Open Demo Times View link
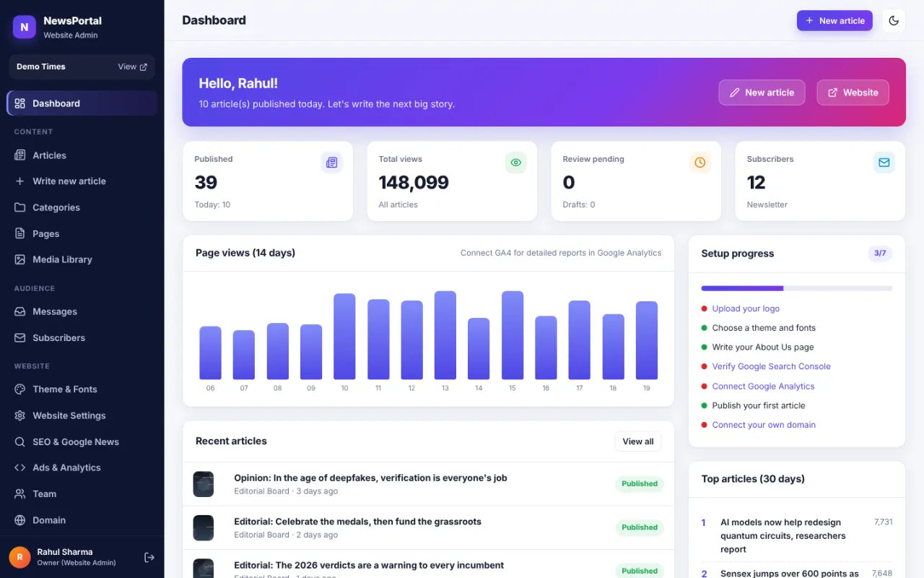 pyautogui.click(x=133, y=66)
